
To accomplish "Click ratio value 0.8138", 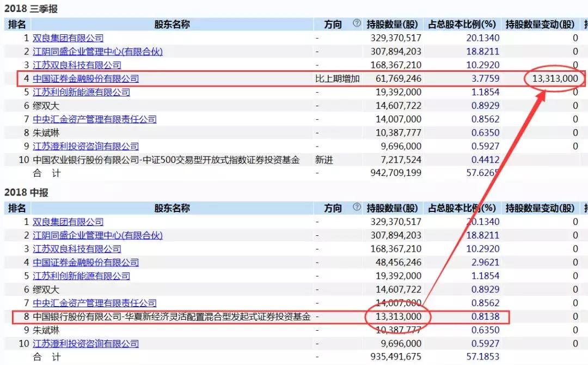I will pos(485,317).
